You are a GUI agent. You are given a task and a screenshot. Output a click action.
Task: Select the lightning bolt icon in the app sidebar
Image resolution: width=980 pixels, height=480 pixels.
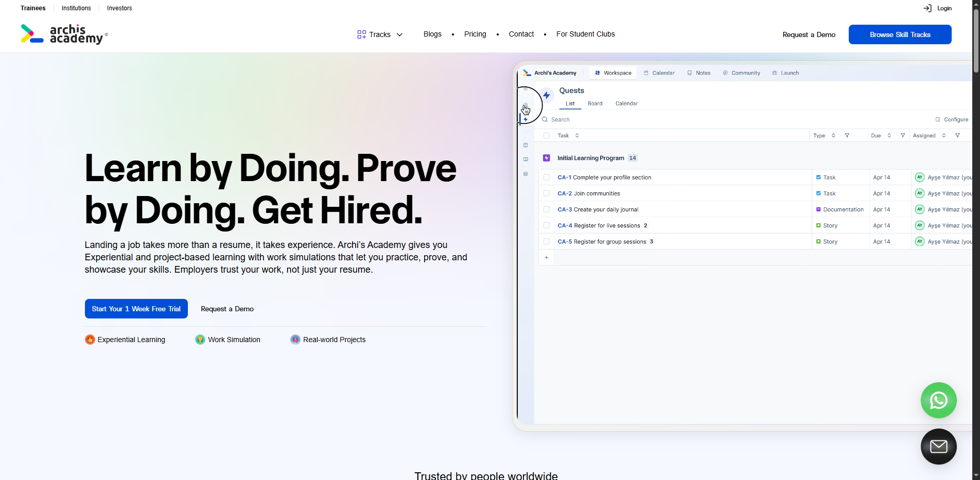pos(526,119)
